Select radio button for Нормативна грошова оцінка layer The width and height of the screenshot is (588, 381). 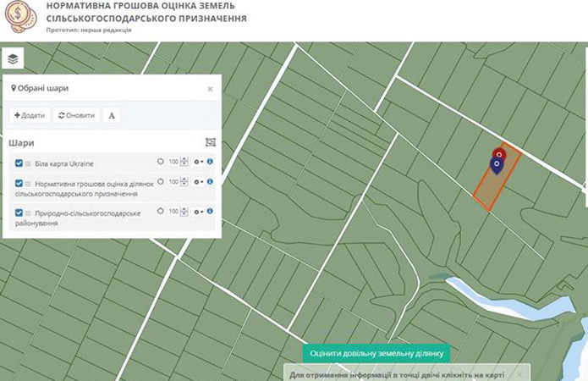tap(161, 181)
